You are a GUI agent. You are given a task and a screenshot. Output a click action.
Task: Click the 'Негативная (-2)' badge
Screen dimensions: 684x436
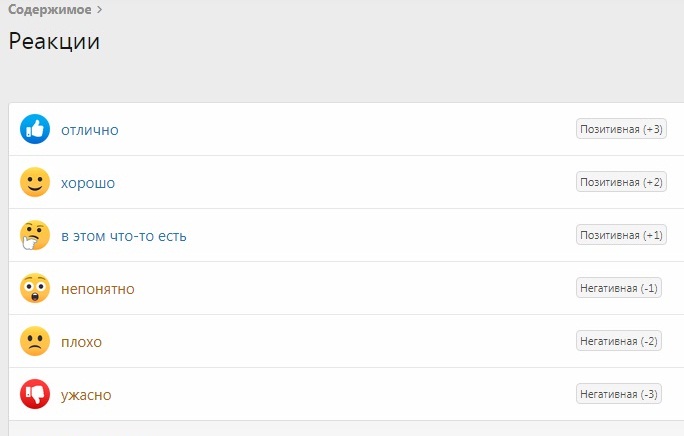click(x=619, y=341)
